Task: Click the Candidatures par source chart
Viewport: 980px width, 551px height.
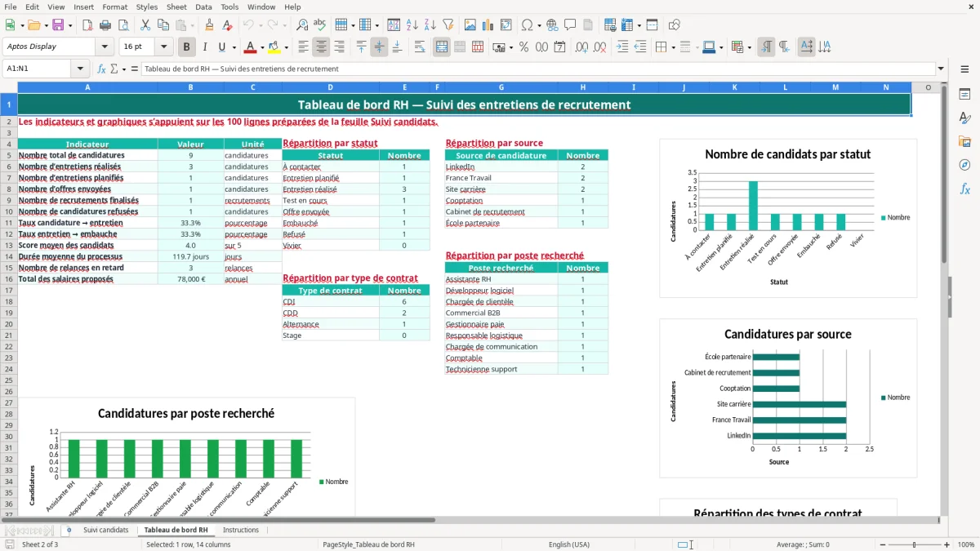Action: pos(788,398)
